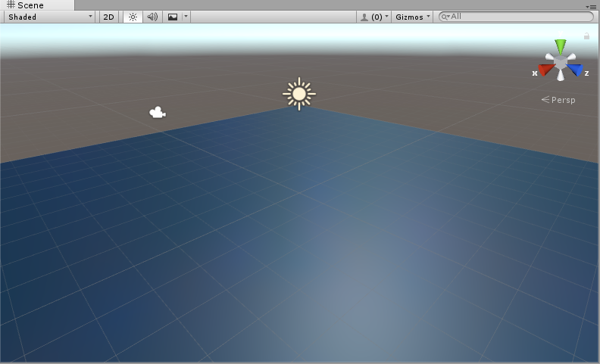Click the red X axis cone
Image resolution: width=600 pixels, height=364 pixels.
pos(546,70)
